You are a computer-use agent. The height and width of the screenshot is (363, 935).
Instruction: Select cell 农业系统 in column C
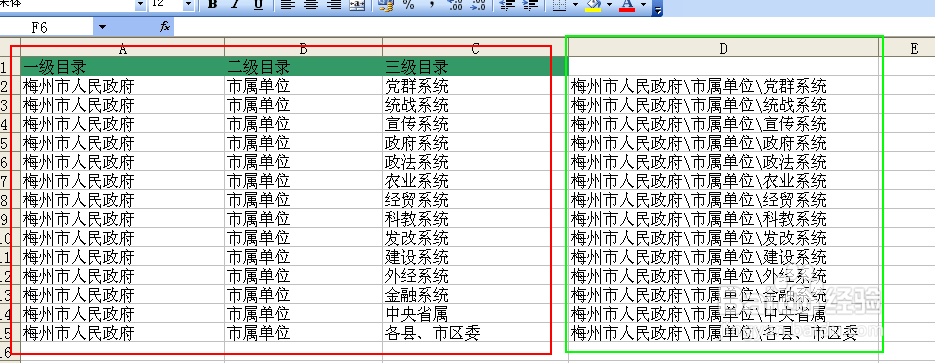pos(475,181)
